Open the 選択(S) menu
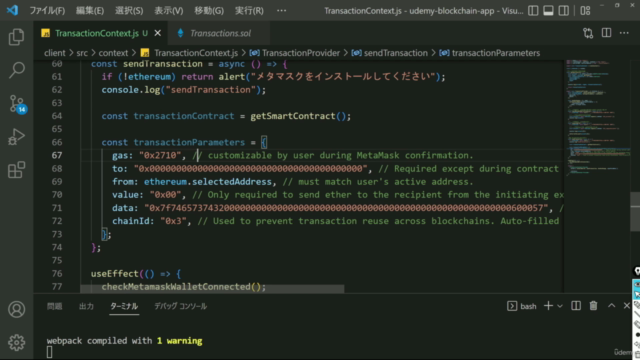640x360 pixels. point(129,11)
